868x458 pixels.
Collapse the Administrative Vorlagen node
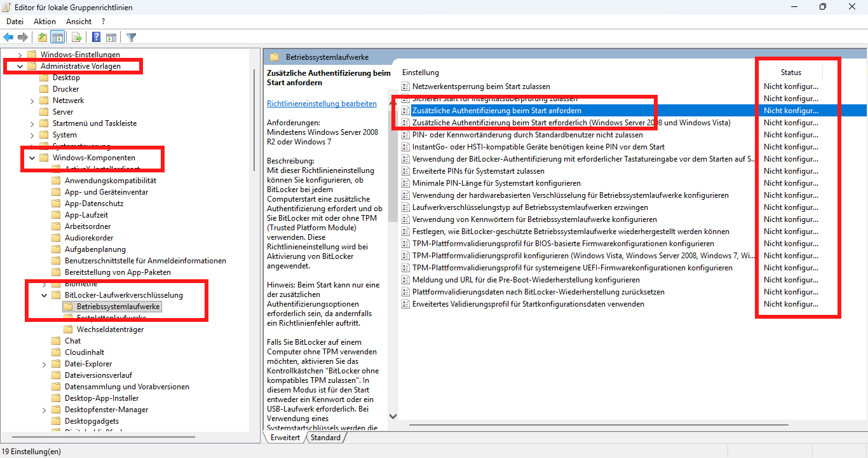pos(20,66)
